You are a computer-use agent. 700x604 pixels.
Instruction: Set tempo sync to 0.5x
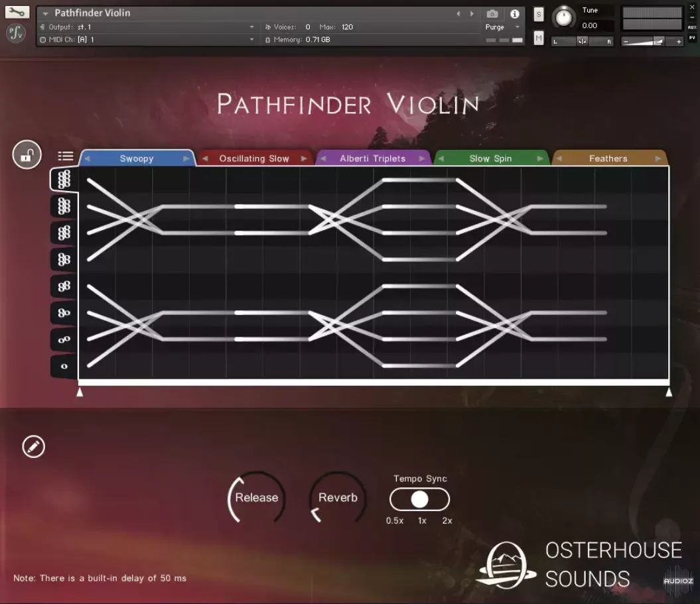(395, 520)
